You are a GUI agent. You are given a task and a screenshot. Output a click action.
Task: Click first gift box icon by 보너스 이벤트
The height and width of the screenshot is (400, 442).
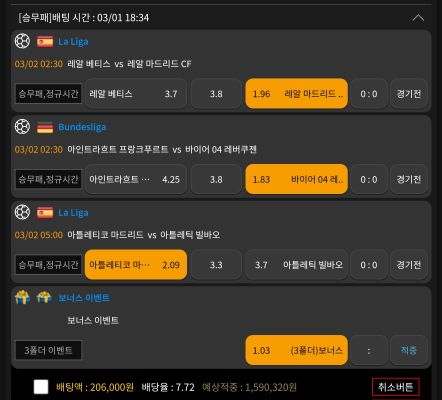coord(22,297)
